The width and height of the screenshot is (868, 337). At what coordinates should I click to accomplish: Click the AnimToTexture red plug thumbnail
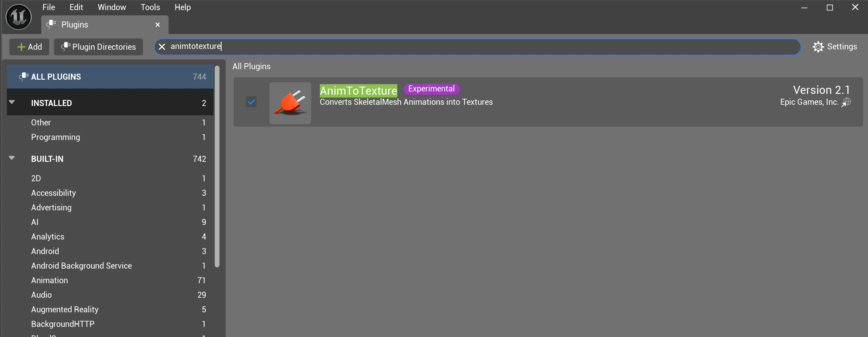tap(290, 103)
